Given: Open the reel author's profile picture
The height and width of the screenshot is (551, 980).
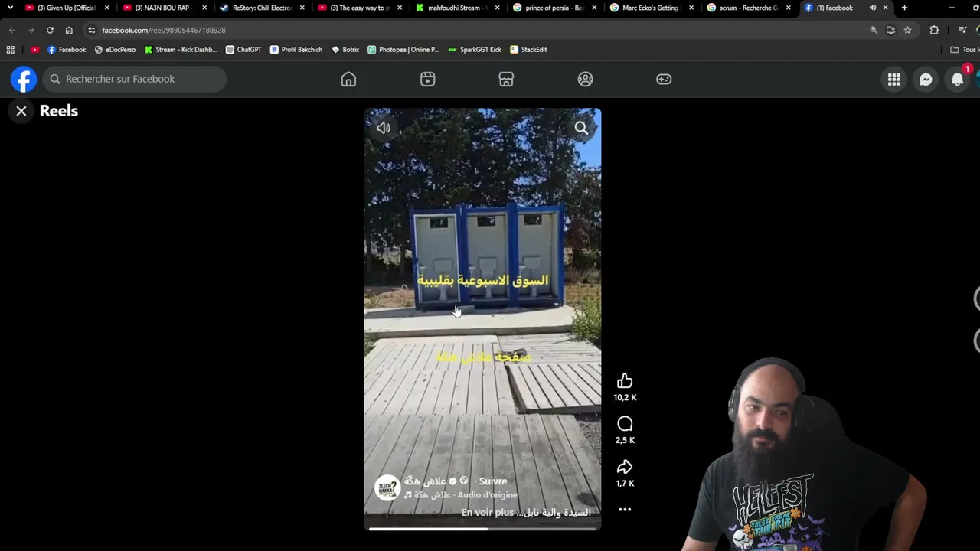Looking at the screenshot, I should pos(387,487).
